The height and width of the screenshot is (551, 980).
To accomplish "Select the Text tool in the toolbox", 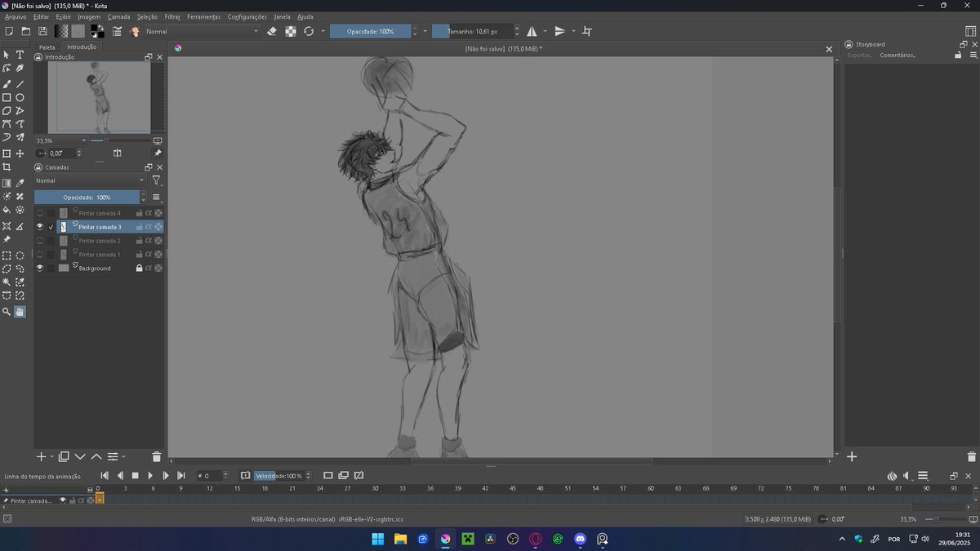I will [20, 55].
